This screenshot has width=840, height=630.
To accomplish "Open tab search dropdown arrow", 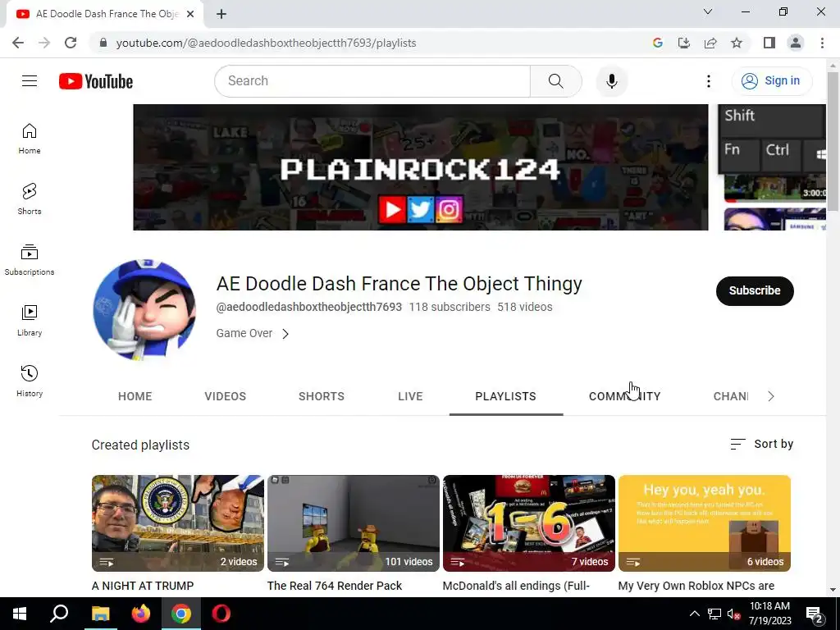I will 708,11.
